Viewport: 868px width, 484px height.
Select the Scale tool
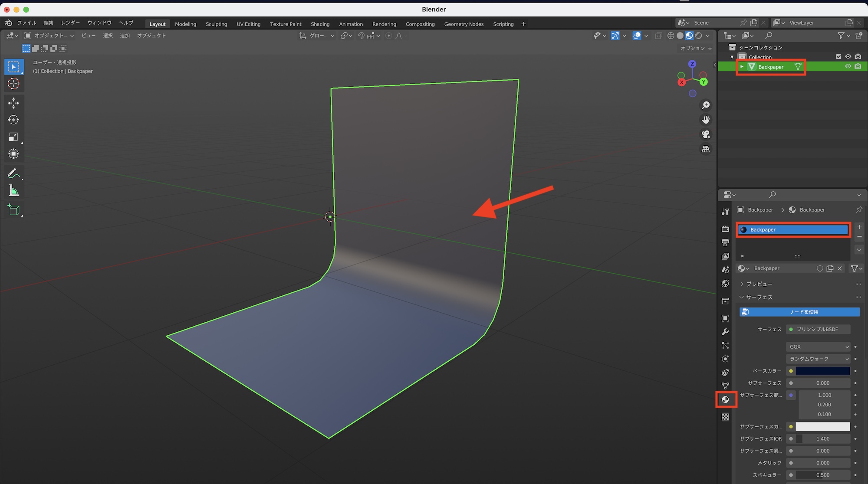13,137
